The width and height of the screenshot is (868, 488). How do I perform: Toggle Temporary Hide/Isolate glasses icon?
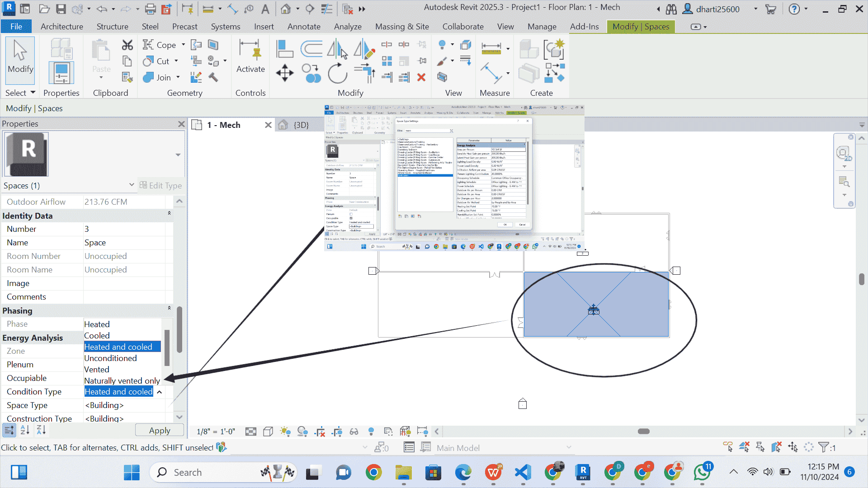(354, 432)
